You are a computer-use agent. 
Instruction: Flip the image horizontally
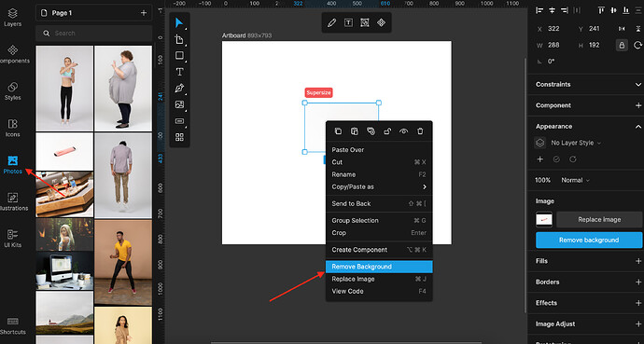tap(622, 29)
